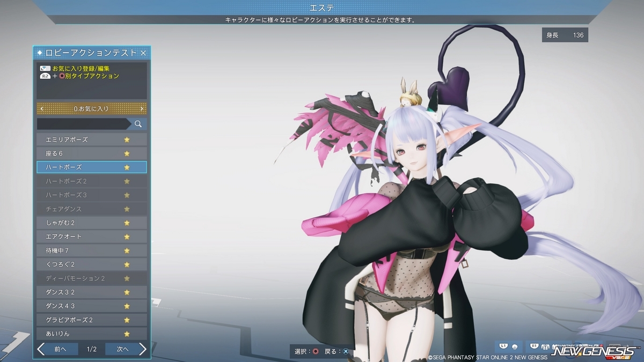Image resolution: width=644 pixels, height=362 pixels.
Task: Select the くつろぐ2 action
Action: [x=92, y=264]
